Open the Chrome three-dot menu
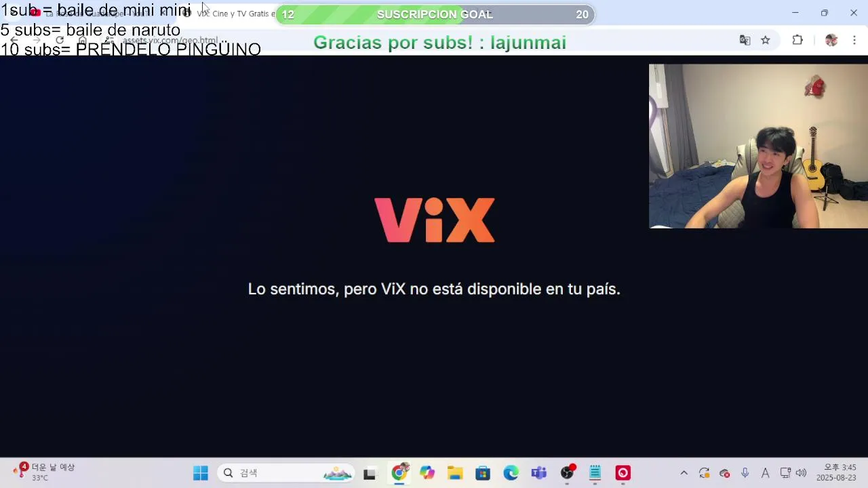868x488 pixels. click(854, 40)
